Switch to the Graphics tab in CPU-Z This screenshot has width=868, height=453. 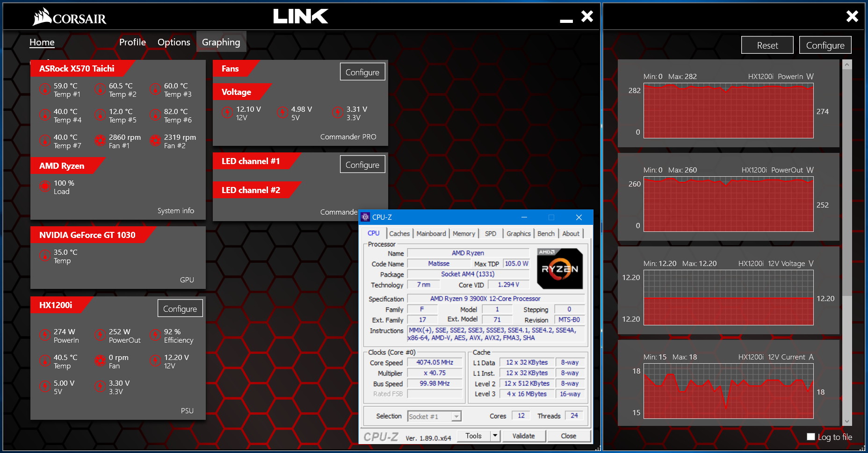pos(519,234)
